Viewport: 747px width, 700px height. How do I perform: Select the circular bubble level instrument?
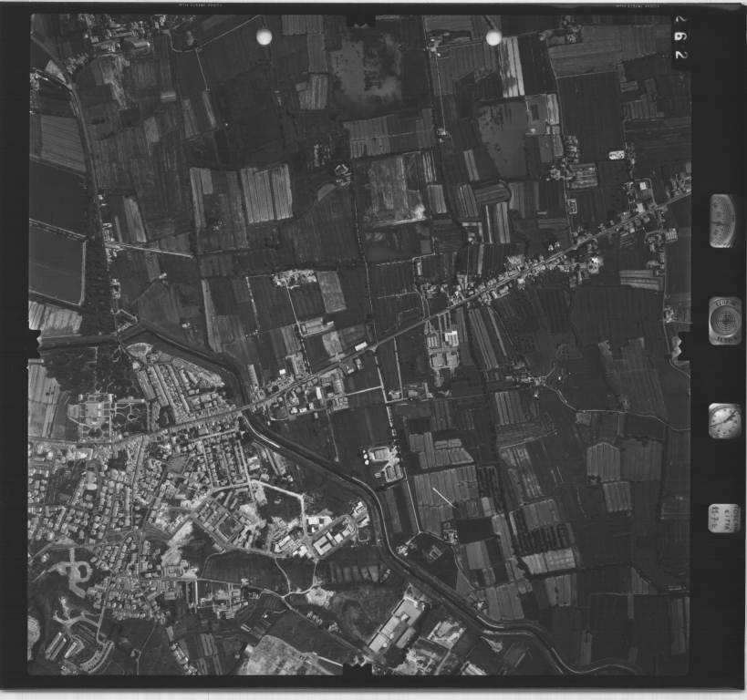tap(725, 321)
